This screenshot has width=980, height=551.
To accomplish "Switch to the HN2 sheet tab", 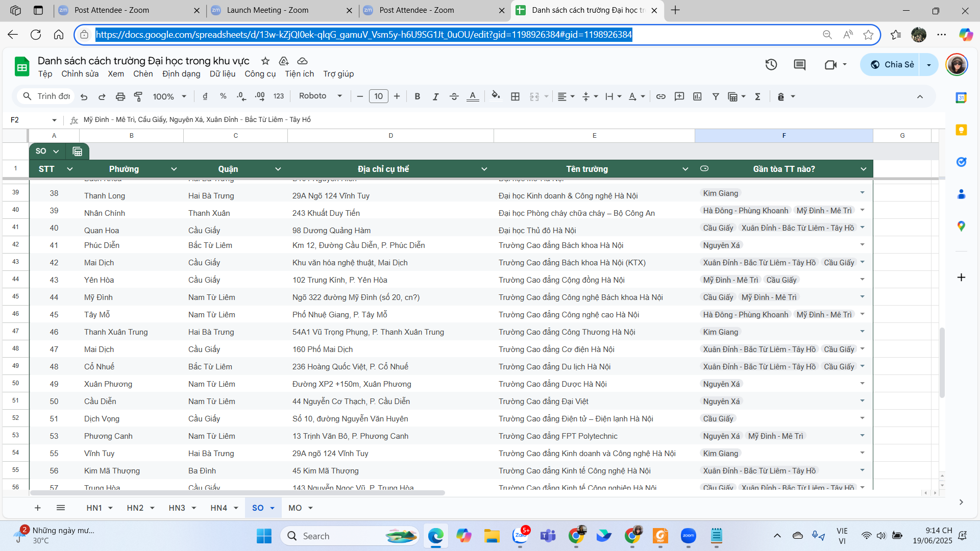I will [x=135, y=508].
